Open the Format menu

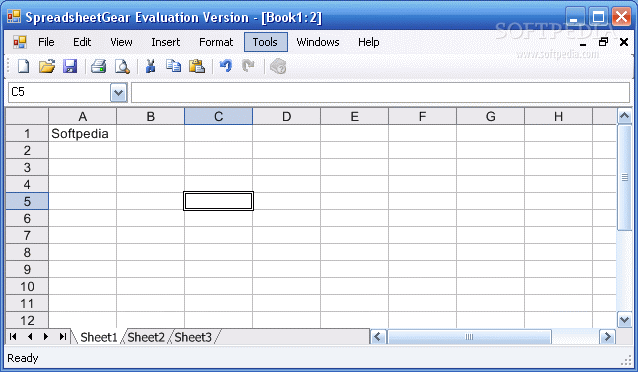216,42
